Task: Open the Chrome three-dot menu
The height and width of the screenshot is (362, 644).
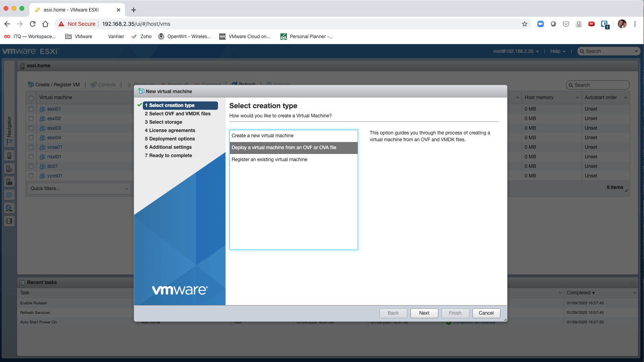Action: [x=635, y=24]
